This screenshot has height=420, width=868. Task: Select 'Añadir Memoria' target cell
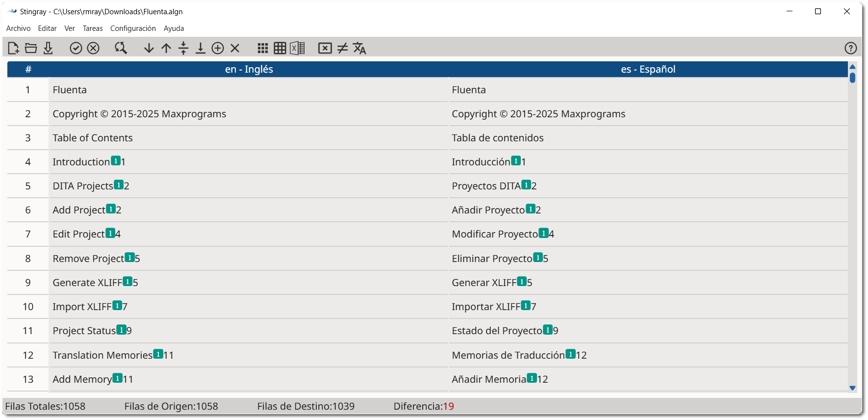click(648, 379)
